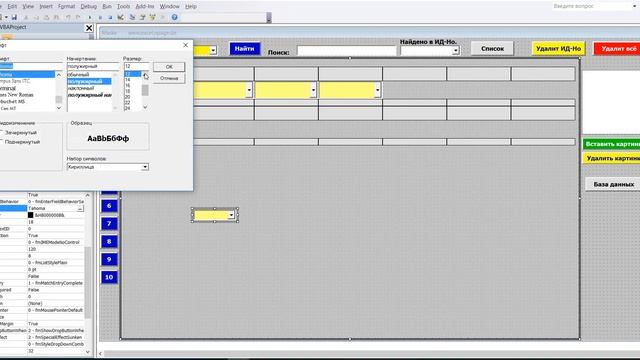The height and width of the screenshot is (360, 640).
Task: Click the blue button numbered 6
Action: [x=109, y=206]
